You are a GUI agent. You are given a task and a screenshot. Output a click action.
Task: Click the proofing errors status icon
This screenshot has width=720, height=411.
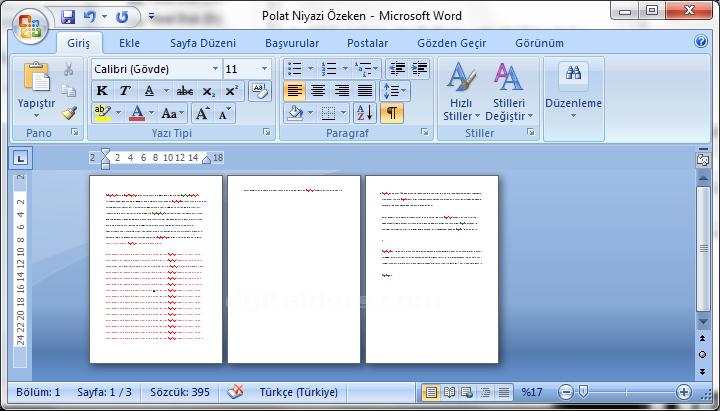[x=235, y=392]
